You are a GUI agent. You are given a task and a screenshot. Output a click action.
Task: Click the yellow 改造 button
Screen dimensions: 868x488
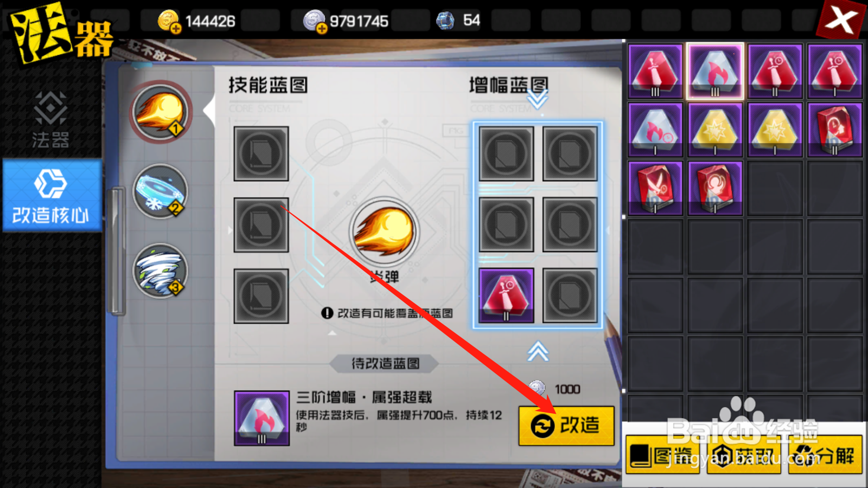(x=566, y=426)
